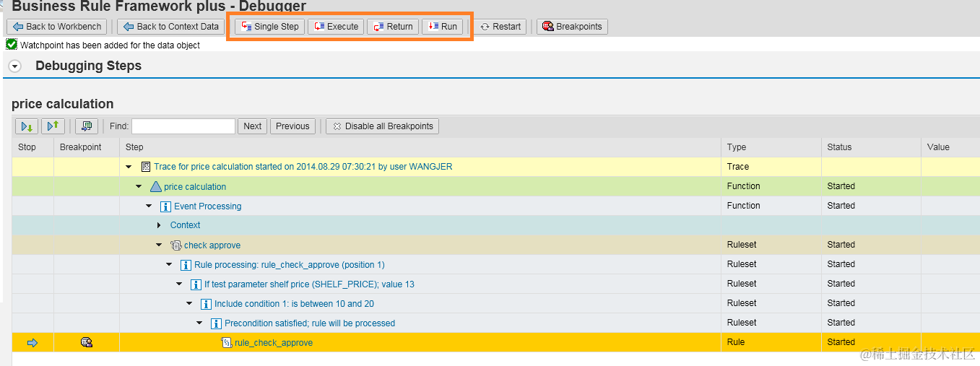Click the Next search button
Viewport: 980px width, 366px height.
[x=253, y=126]
